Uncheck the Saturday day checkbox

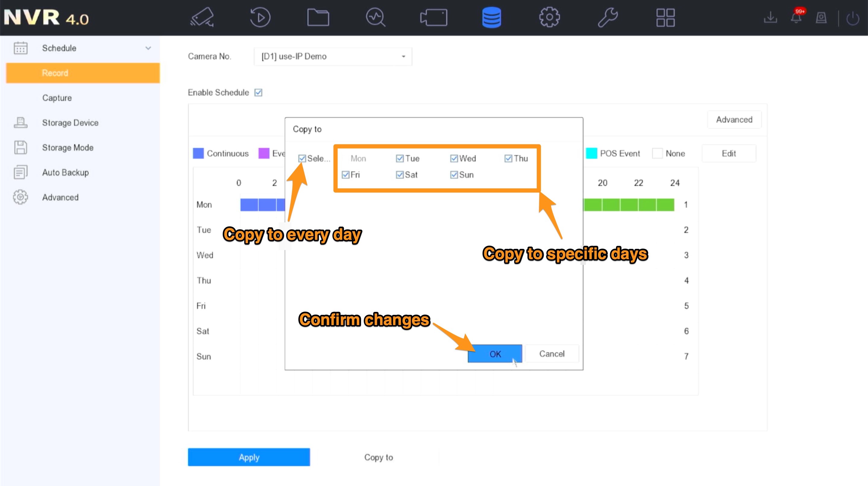click(x=399, y=175)
